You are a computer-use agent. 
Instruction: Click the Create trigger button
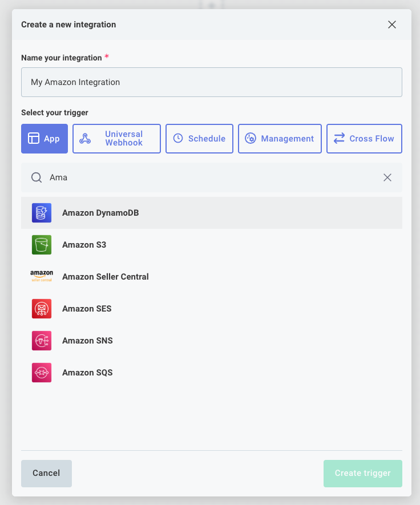[x=363, y=473]
